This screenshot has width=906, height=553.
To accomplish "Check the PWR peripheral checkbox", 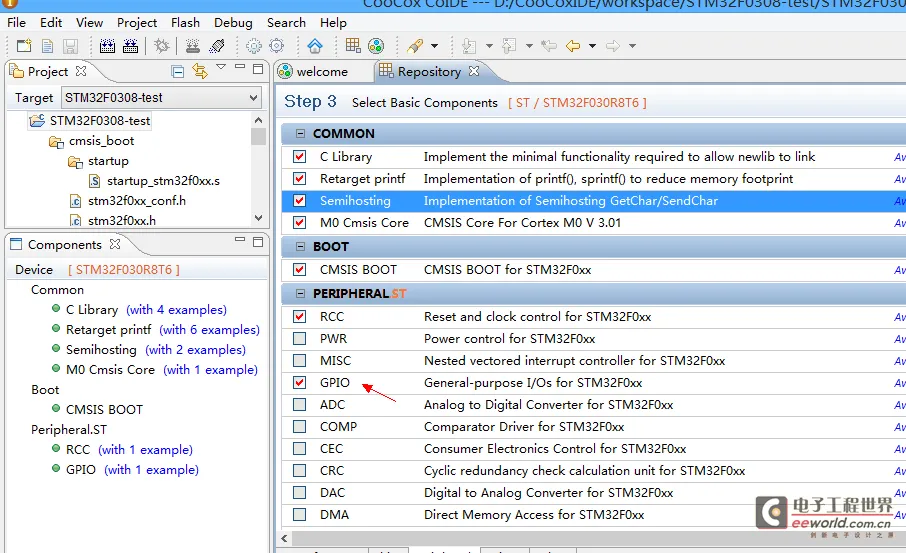I will point(299,339).
